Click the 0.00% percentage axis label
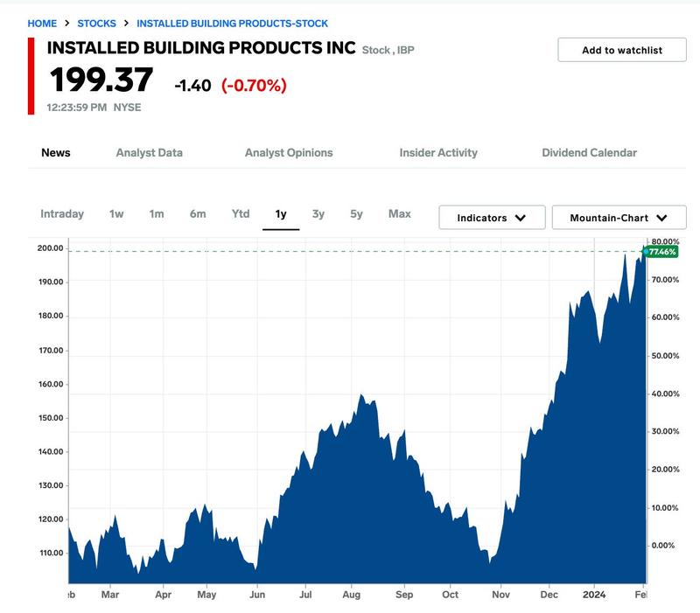This screenshot has height=613, width=700. tap(663, 546)
